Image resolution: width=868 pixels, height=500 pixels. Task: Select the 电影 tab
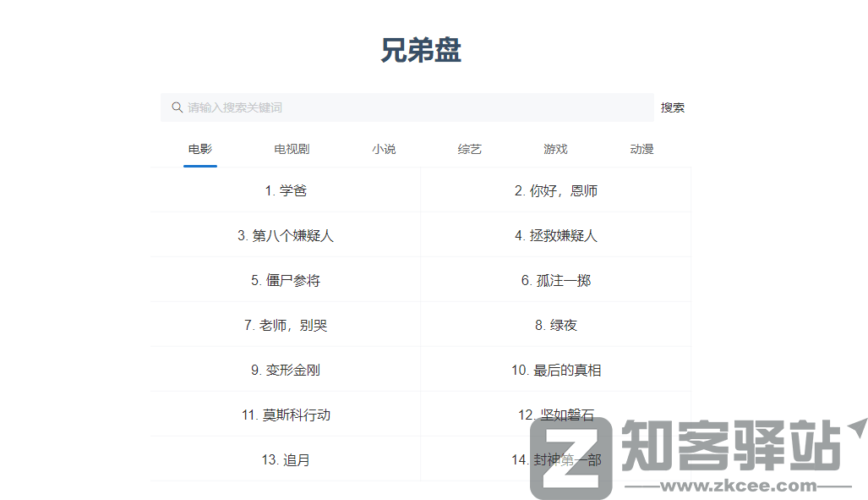pyautogui.click(x=199, y=148)
